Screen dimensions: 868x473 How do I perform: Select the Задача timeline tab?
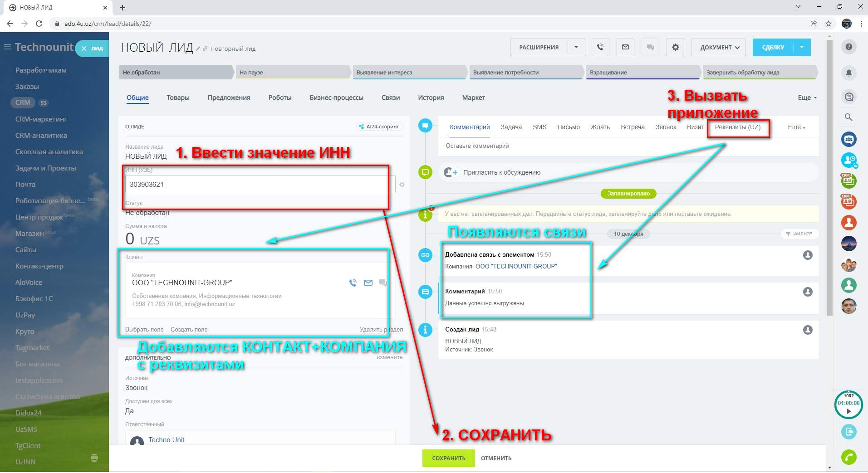[511, 127]
